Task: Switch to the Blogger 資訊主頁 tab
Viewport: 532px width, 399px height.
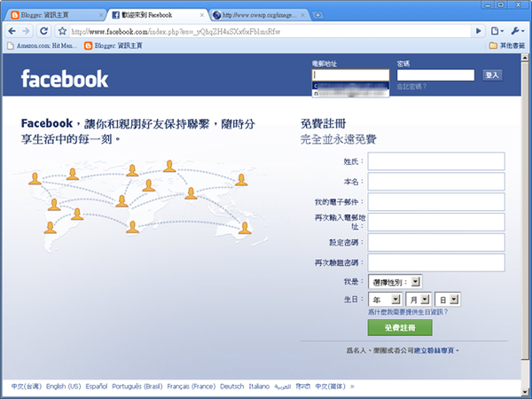Action: [x=56, y=15]
